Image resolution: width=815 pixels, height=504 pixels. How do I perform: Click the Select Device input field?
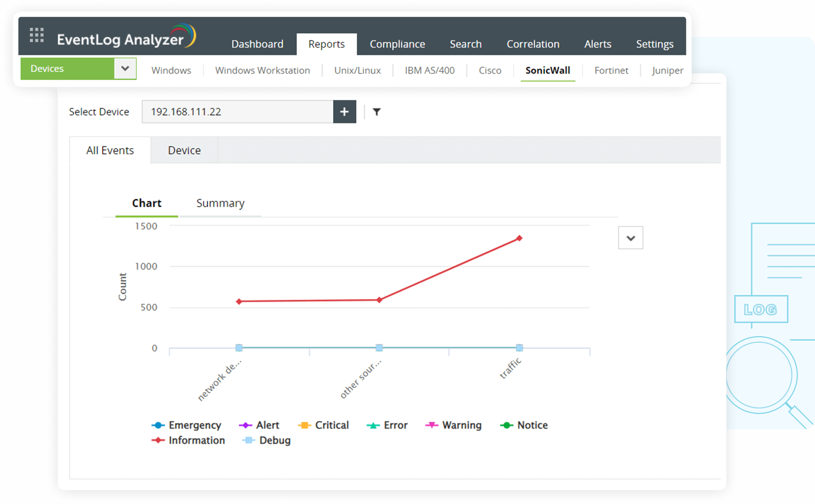coord(238,112)
